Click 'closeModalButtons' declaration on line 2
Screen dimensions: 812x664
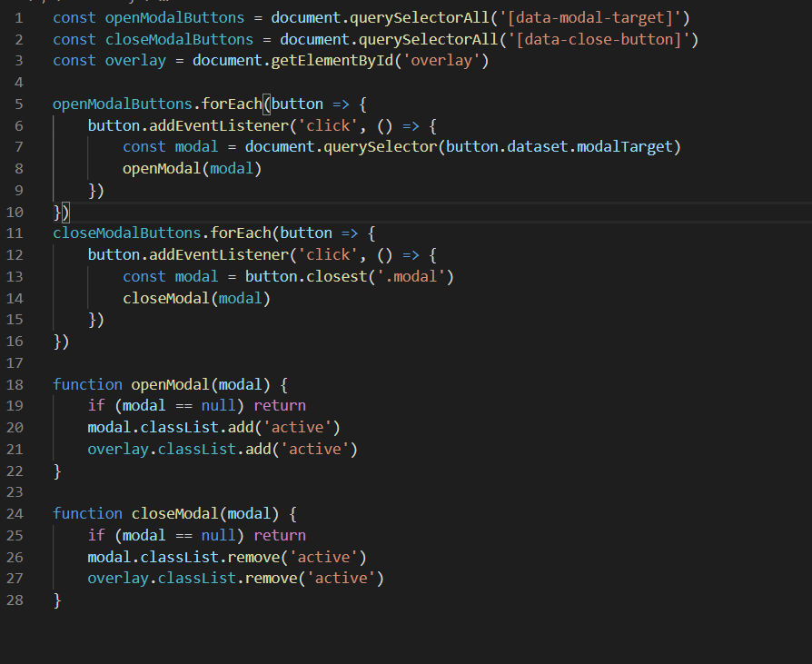click(x=179, y=40)
